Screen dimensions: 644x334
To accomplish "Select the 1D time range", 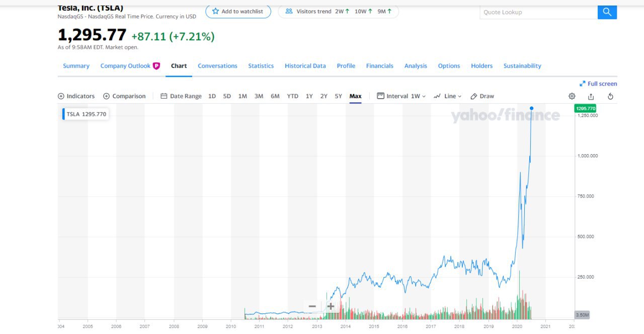I will 212,96.
